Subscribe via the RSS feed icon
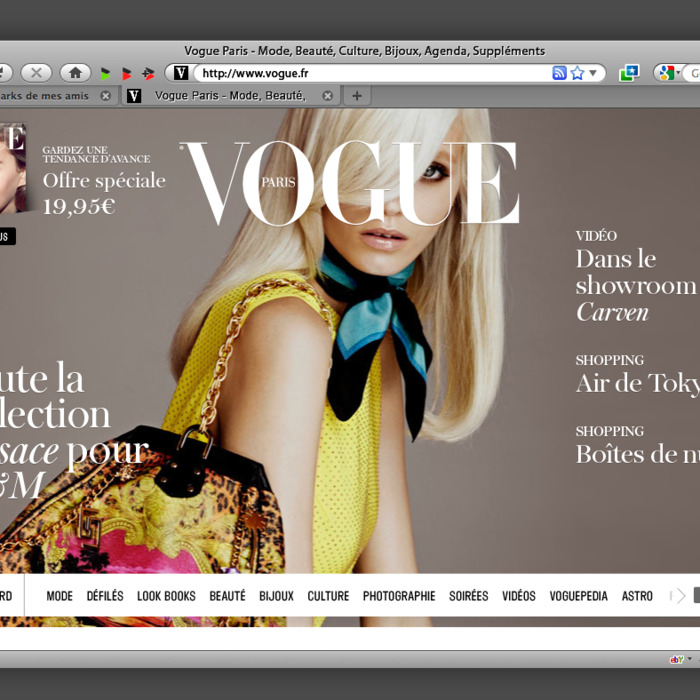Image resolution: width=700 pixels, height=700 pixels. (559, 73)
